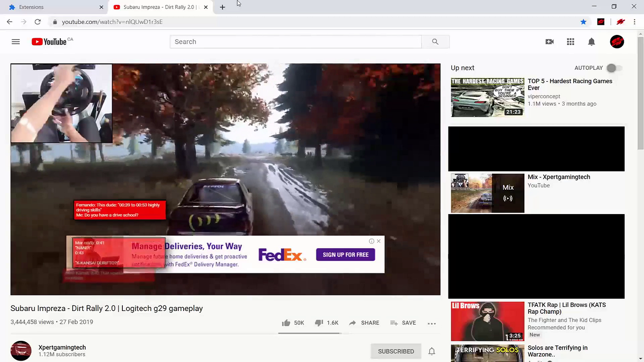
Task: Click the 3,444,458 views text
Action: point(32,322)
